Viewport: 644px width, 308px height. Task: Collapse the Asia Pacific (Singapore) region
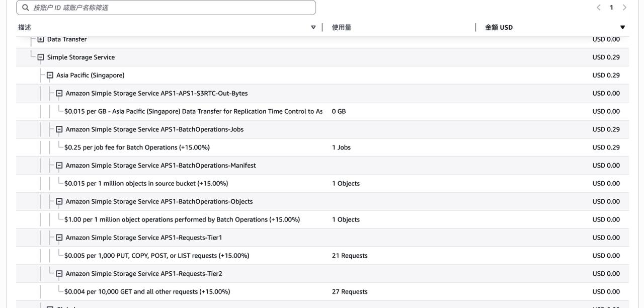[x=50, y=75]
